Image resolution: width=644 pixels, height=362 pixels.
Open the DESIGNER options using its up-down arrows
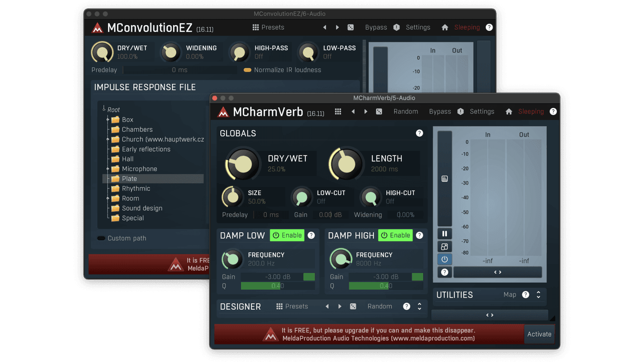pos(420,306)
